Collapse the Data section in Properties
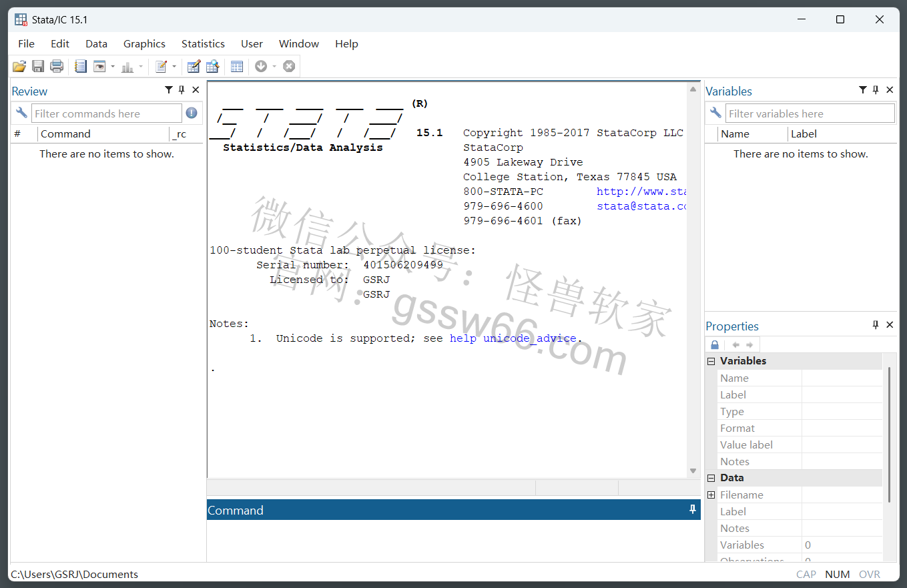The image size is (907, 588). pos(711,478)
